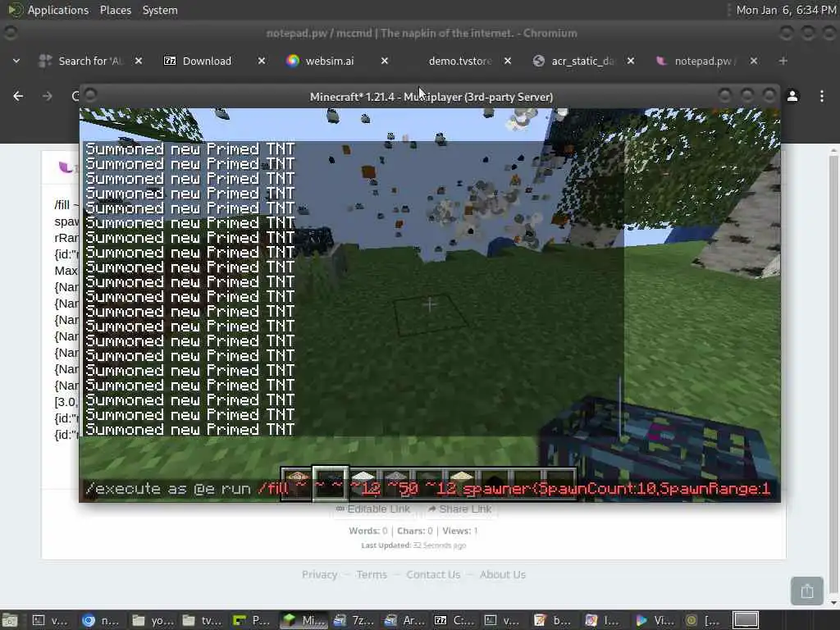Switch to 'Vi...' taskbar item

653,620
